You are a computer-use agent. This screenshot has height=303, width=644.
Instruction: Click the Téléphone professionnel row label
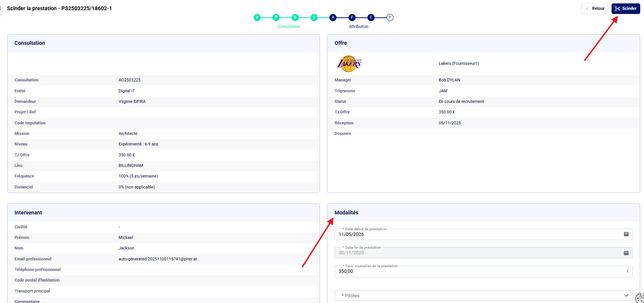tap(37, 269)
